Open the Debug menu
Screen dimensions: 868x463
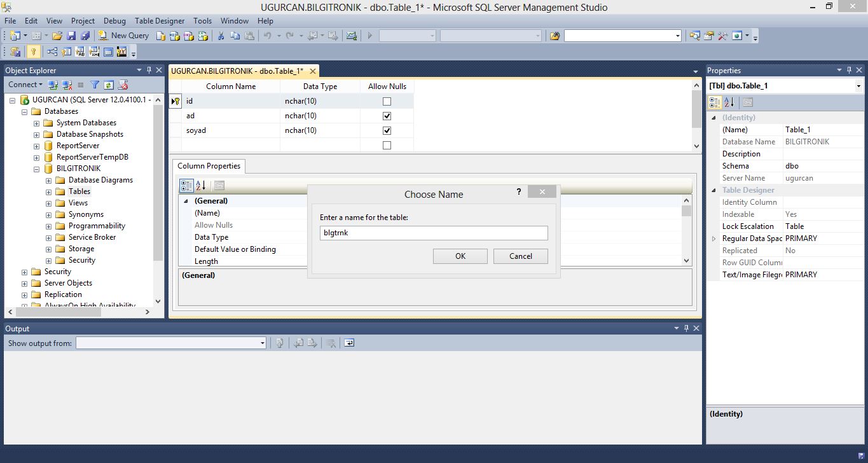click(x=114, y=20)
